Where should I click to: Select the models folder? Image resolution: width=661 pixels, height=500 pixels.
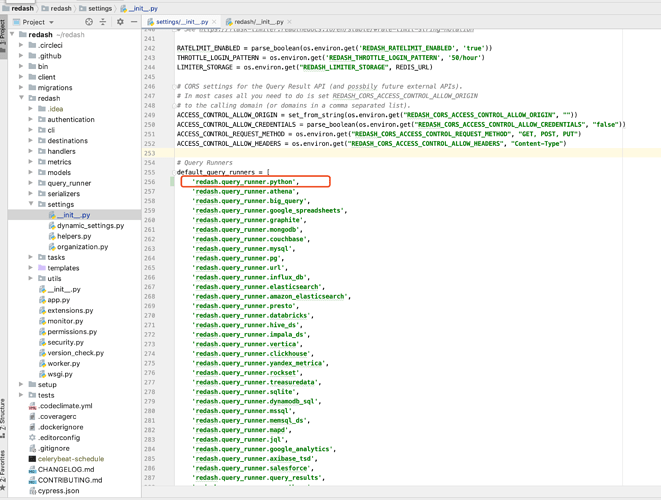coord(59,172)
